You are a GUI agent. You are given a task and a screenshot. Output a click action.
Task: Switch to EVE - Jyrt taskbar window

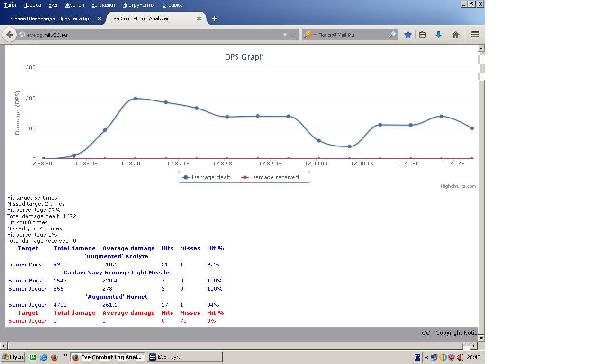[x=184, y=357]
